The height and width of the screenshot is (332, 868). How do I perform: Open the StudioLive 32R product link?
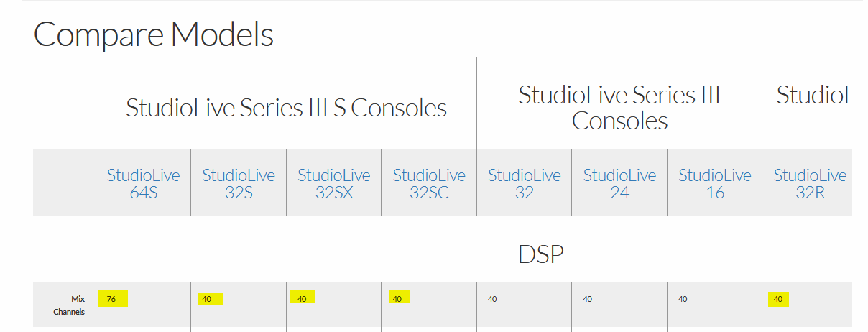click(x=810, y=184)
